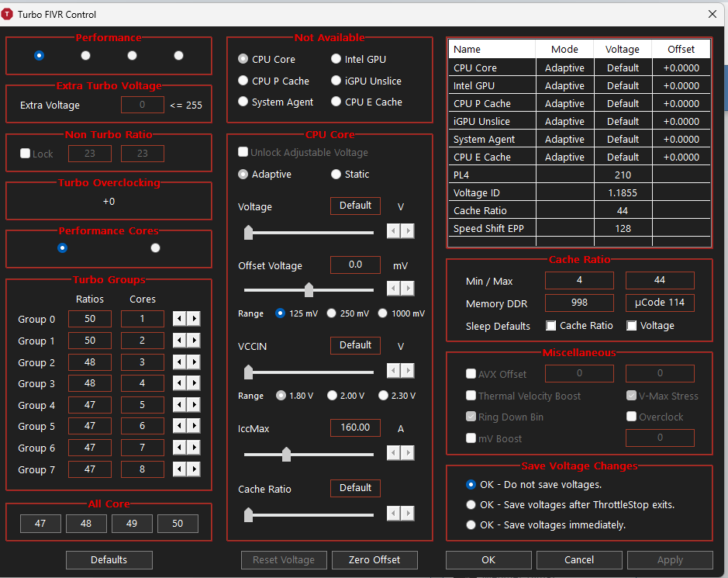Click the Voltage ID value 1.1855
Viewport: 728px width, 578px height.
(x=623, y=193)
